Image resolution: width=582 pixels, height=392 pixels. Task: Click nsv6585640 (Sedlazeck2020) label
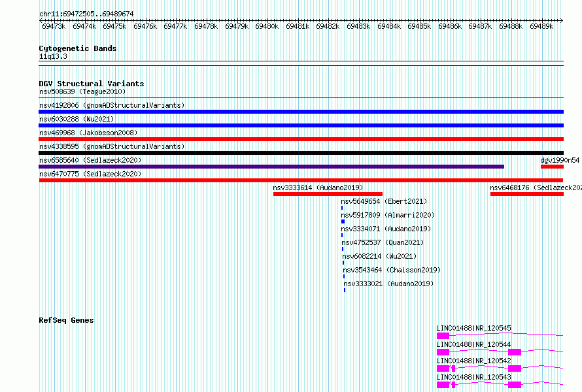tap(90, 160)
